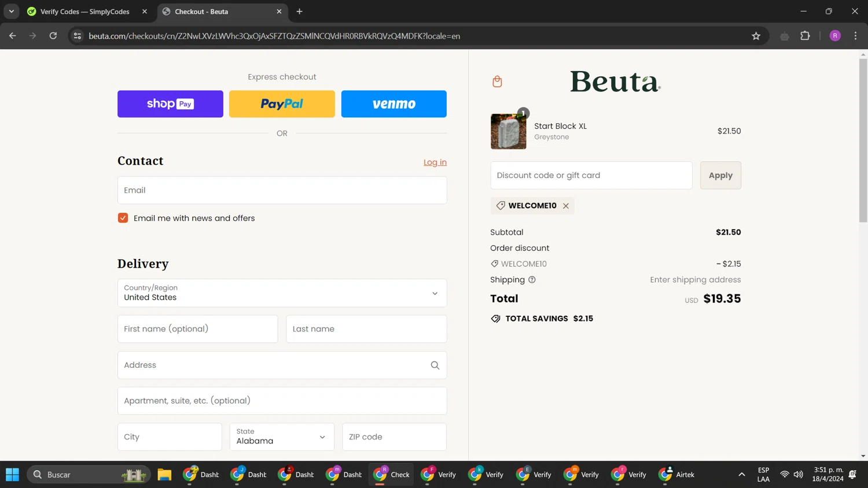Click into the Address field
The width and height of the screenshot is (868, 488).
click(x=282, y=365)
